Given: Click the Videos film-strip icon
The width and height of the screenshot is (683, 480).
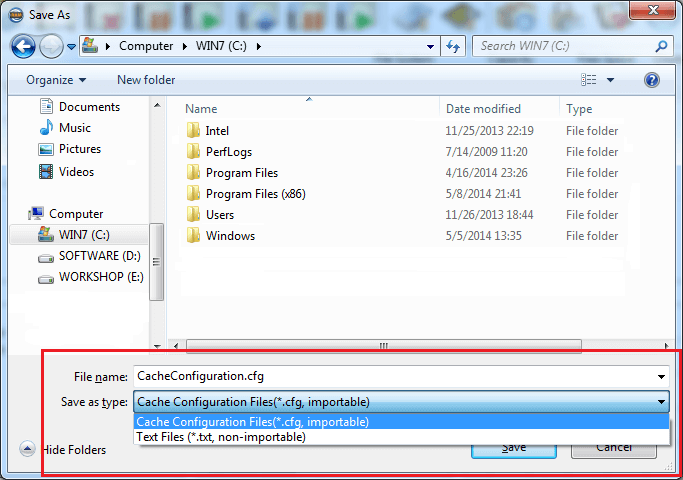Looking at the screenshot, I should (x=46, y=172).
